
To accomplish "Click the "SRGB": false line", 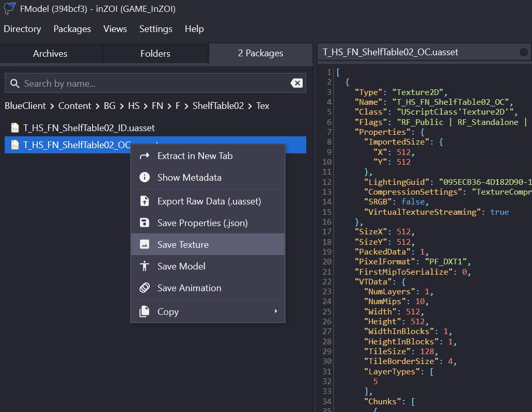I will pyautogui.click(x=396, y=202).
